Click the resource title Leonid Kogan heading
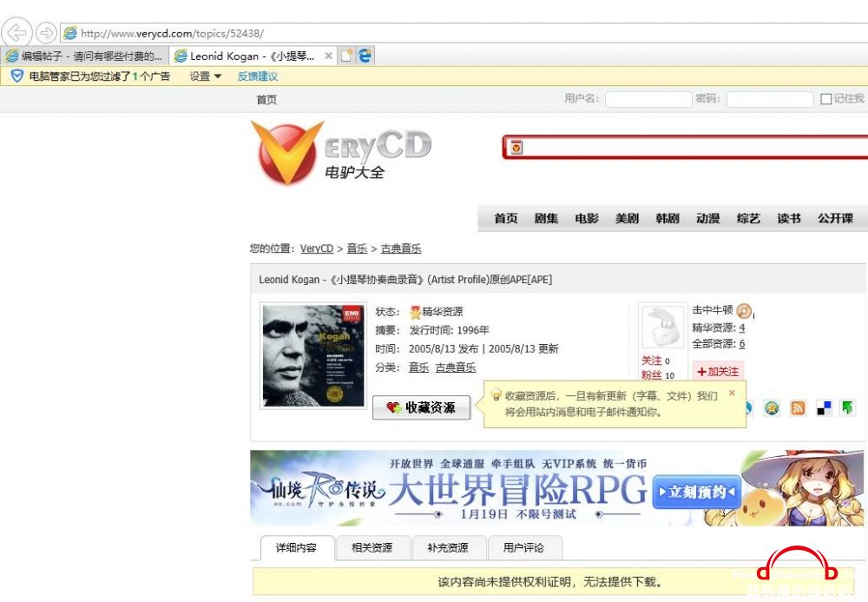 [405, 280]
